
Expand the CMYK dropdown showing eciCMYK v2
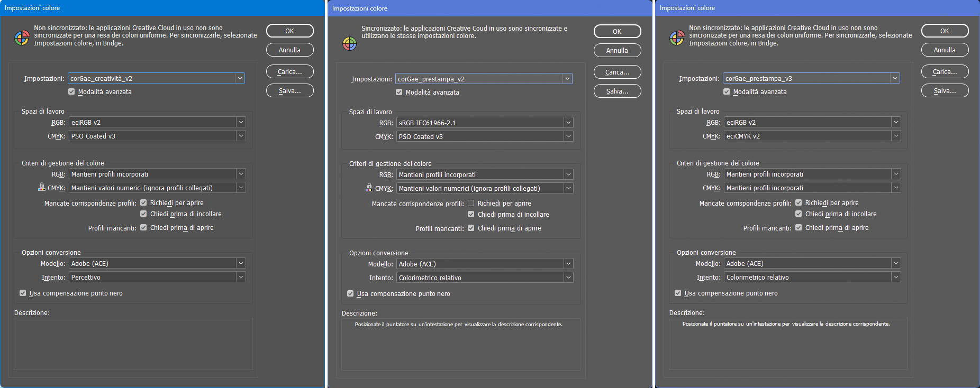[x=812, y=136]
